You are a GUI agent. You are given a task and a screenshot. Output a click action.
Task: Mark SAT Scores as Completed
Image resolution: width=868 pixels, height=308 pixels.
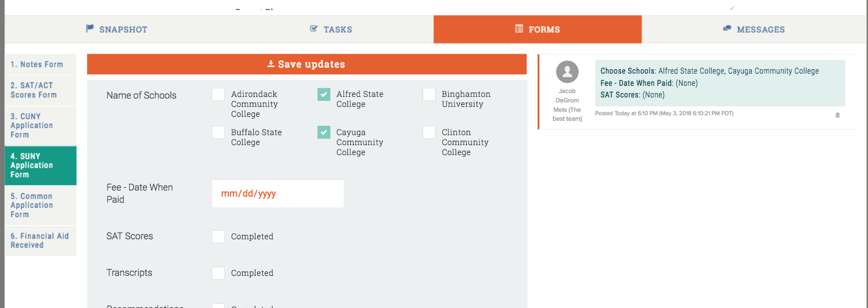pos(218,237)
